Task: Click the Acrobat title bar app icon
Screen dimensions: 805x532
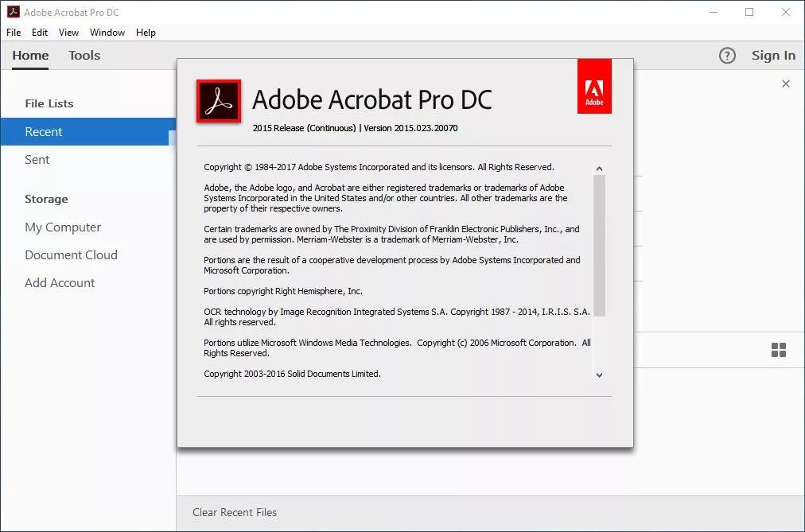Action: click(13, 12)
